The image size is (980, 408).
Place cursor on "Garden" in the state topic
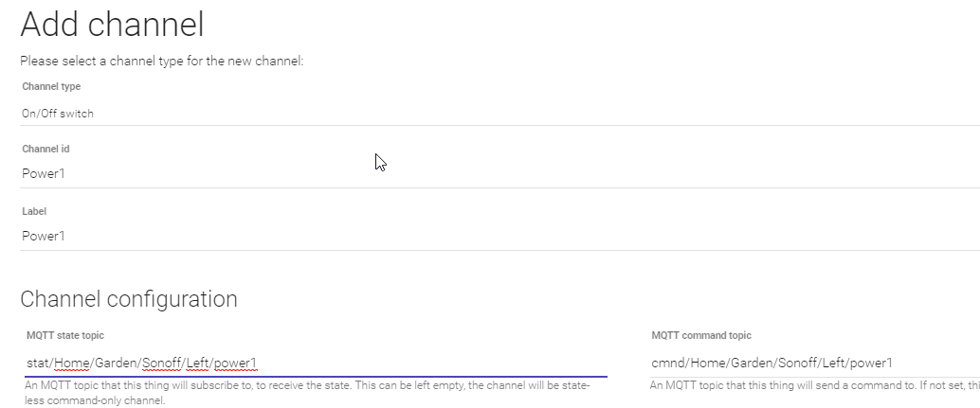[115, 364]
